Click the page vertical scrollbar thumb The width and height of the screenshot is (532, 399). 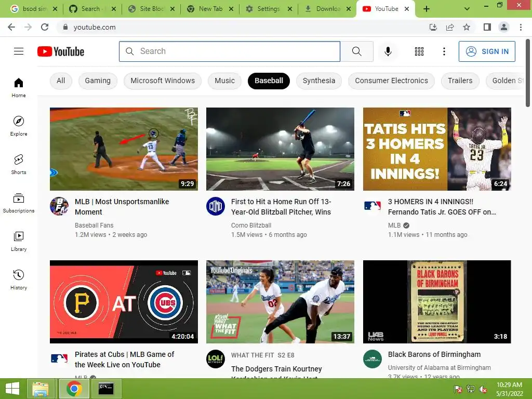(x=528, y=73)
